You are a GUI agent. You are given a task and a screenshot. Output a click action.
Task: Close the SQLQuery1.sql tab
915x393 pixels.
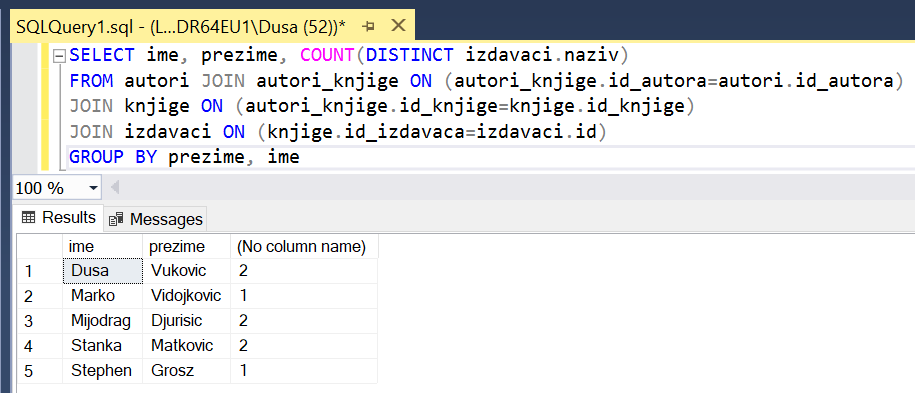398,26
